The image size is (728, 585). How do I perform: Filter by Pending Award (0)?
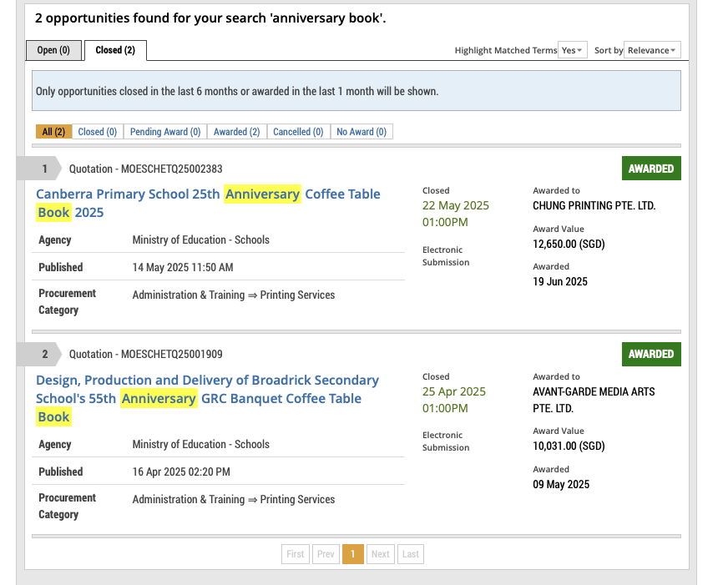(x=165, y=132)
